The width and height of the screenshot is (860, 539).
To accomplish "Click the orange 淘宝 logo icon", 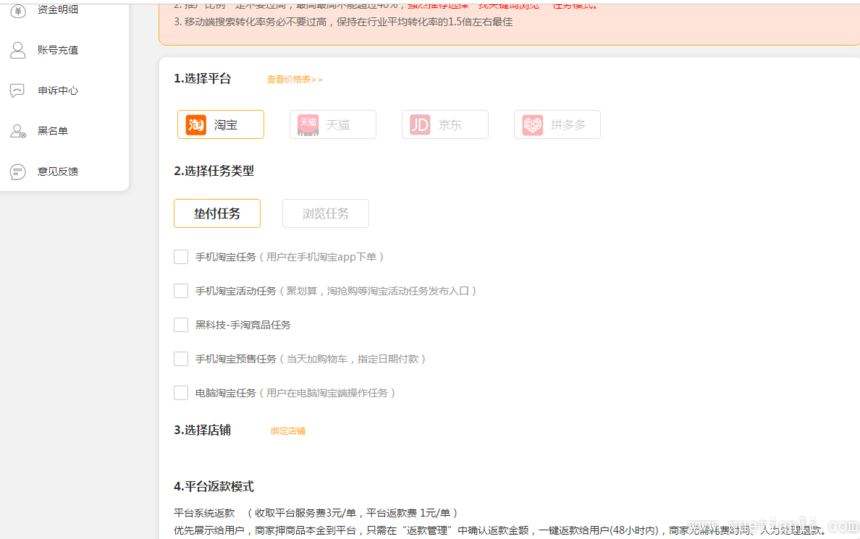I will pyautogui.click(x=196, y=124).
